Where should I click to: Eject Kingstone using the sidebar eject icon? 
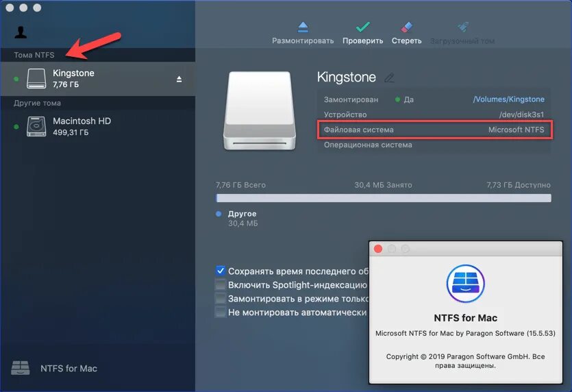(179, 79)
